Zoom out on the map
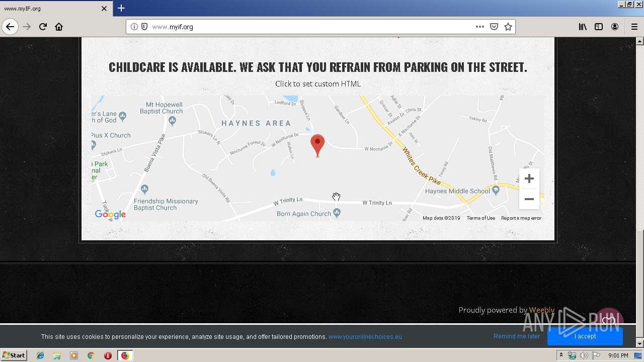The width and height of the screenshot is (644, 362). click(x=529, y=199)
